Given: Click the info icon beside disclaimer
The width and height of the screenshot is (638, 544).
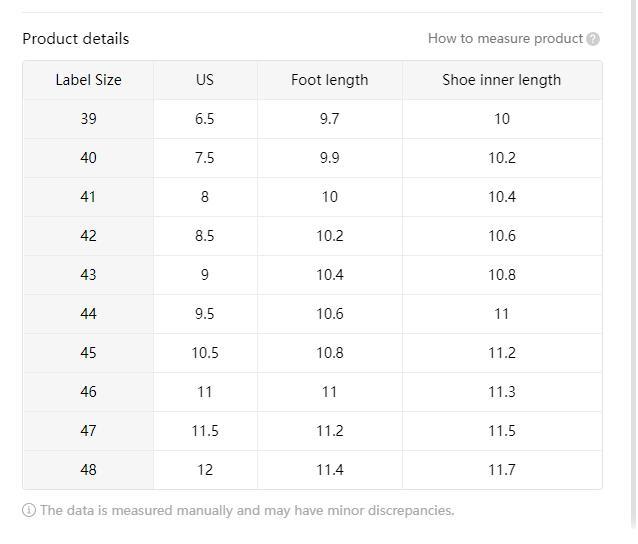Looking at the screenshot, I should coord(29,510).
